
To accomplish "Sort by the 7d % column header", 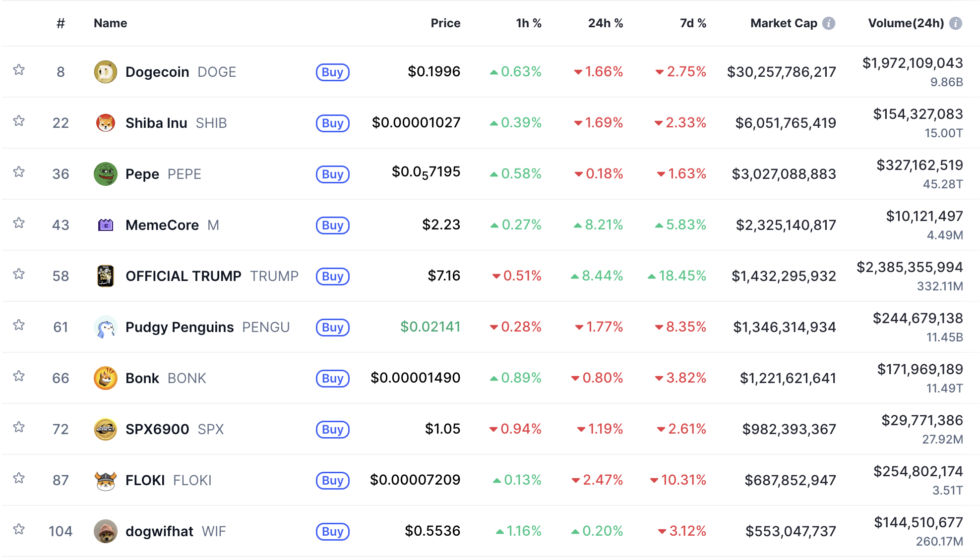I will tap(692, 23).
